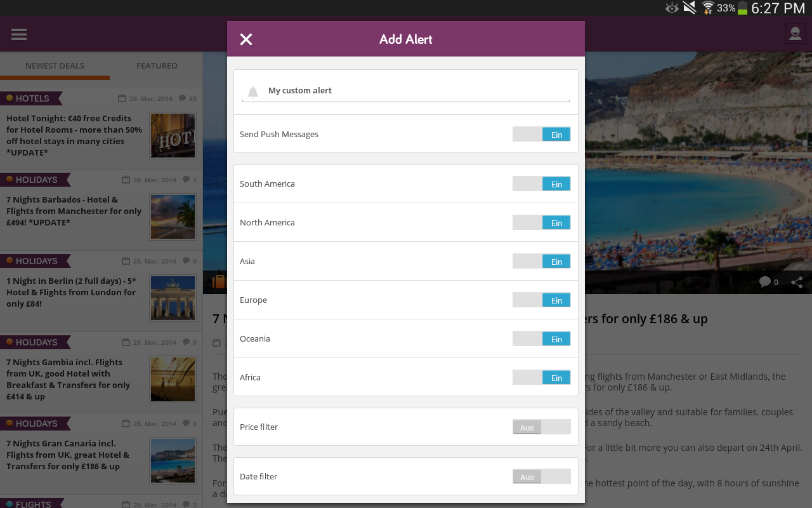Tap the suitcase icon on deal image
Viewport: 812px width, 508px height.
pyautogui.click(x=218, y=282)
